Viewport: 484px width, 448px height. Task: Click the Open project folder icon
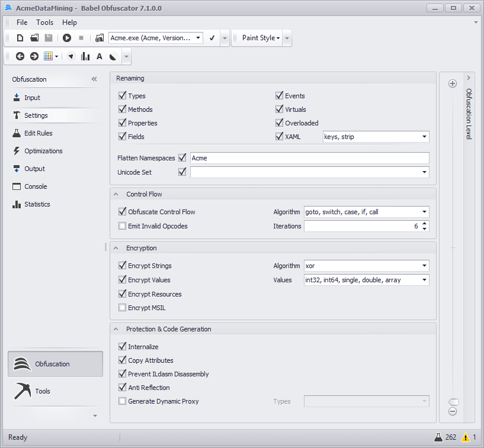(x=34, y=38)
